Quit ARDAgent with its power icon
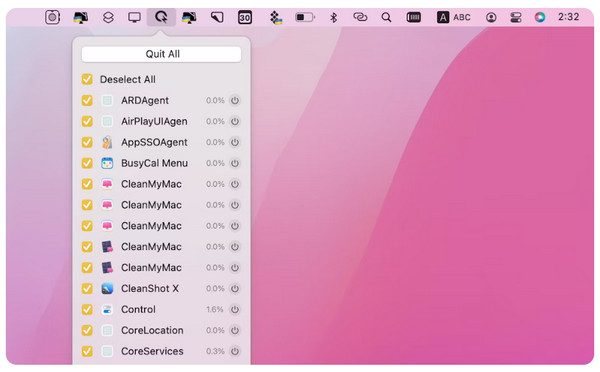This screenshot has height=372, width=600. [x=235, y=100]
